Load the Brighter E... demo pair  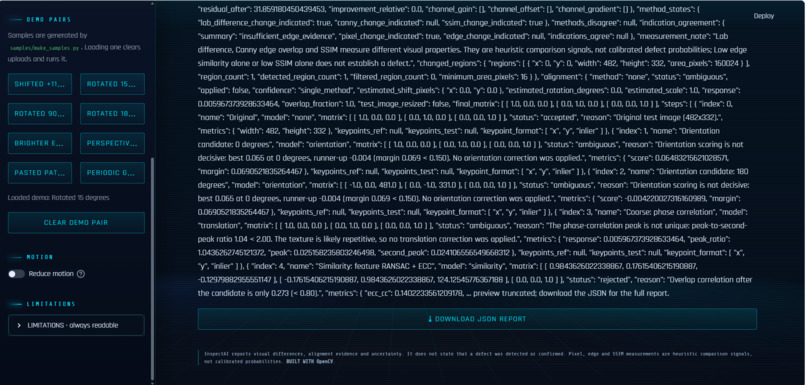pos(40,143)
